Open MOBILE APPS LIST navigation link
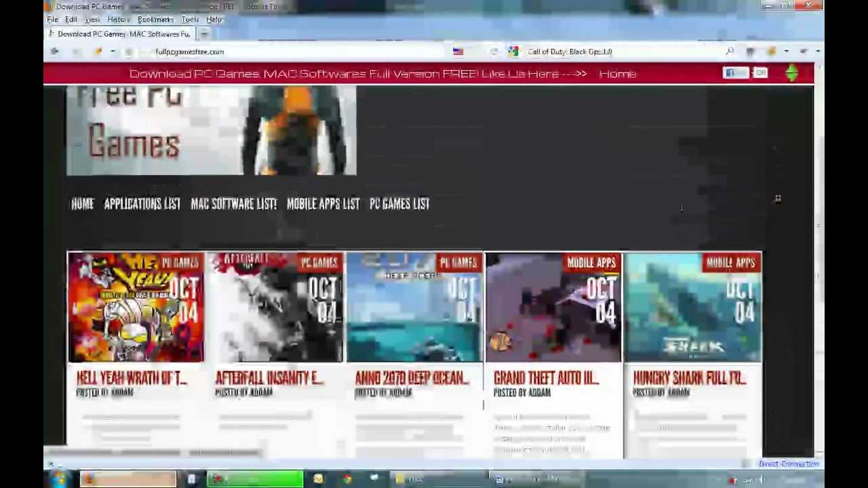868x488 pixels. pyautogui.click(x=323, y=204)
